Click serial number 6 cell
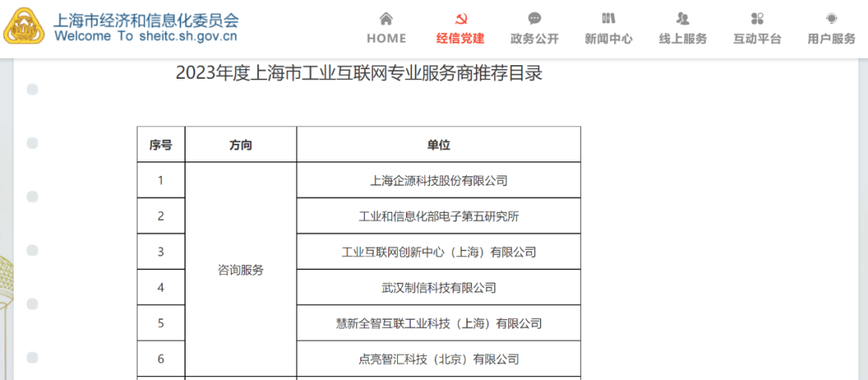 coord(161,358)
